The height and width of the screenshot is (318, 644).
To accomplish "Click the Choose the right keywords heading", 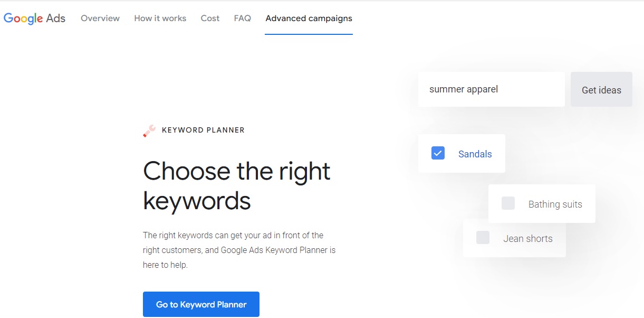I will [x=237, y=186].
